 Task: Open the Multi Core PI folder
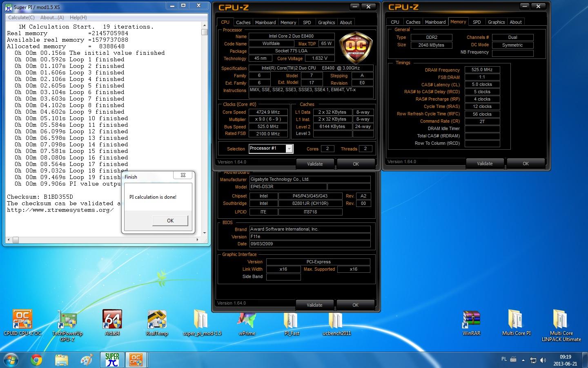[x=517, y=323]
